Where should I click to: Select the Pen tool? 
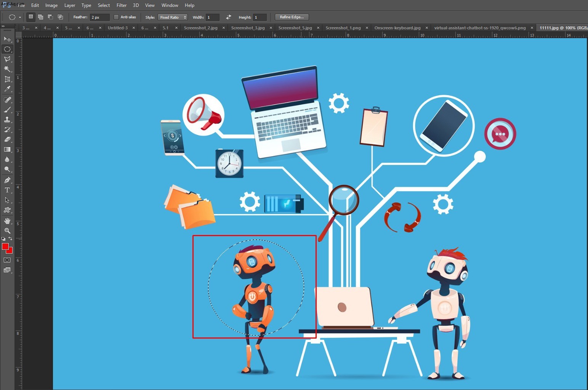pos(7,180)
